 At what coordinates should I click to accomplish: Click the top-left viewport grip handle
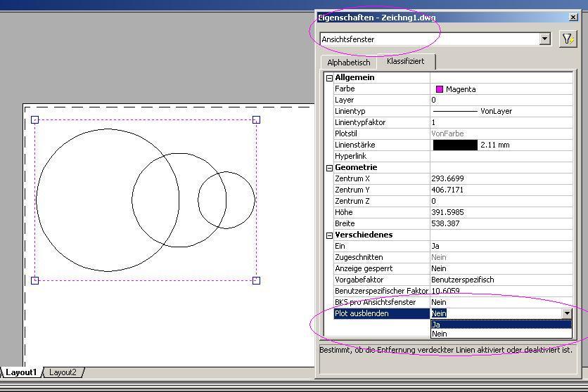click(x=35, y=120)
